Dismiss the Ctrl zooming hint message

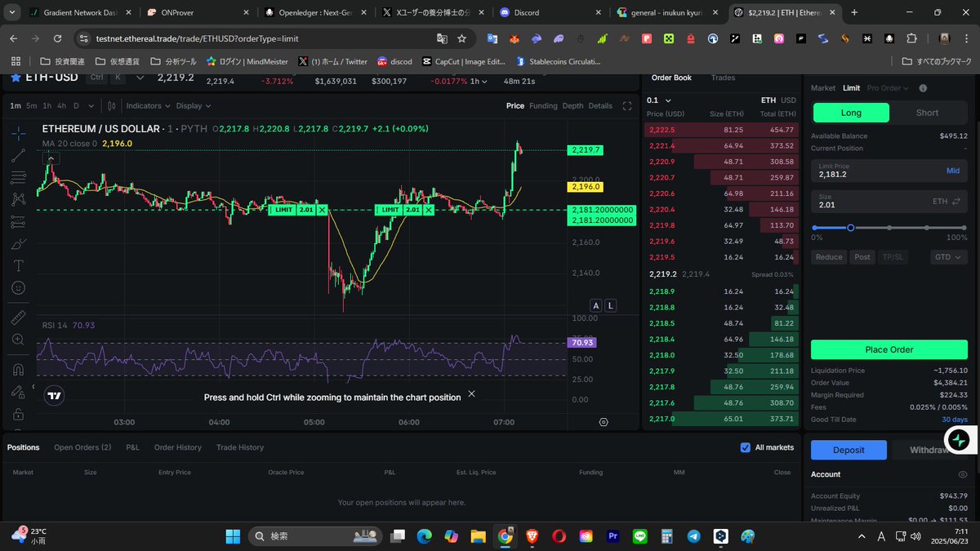click(x=471, y=393)
